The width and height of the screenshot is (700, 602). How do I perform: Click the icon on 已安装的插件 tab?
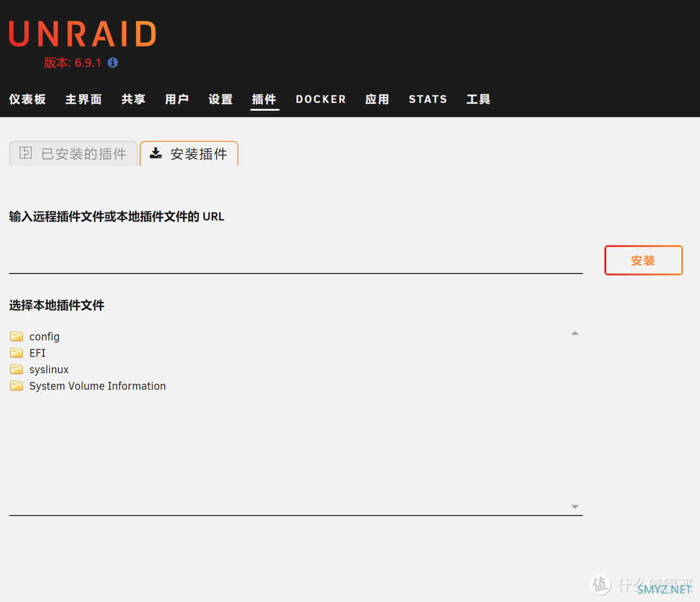point(25,153)
